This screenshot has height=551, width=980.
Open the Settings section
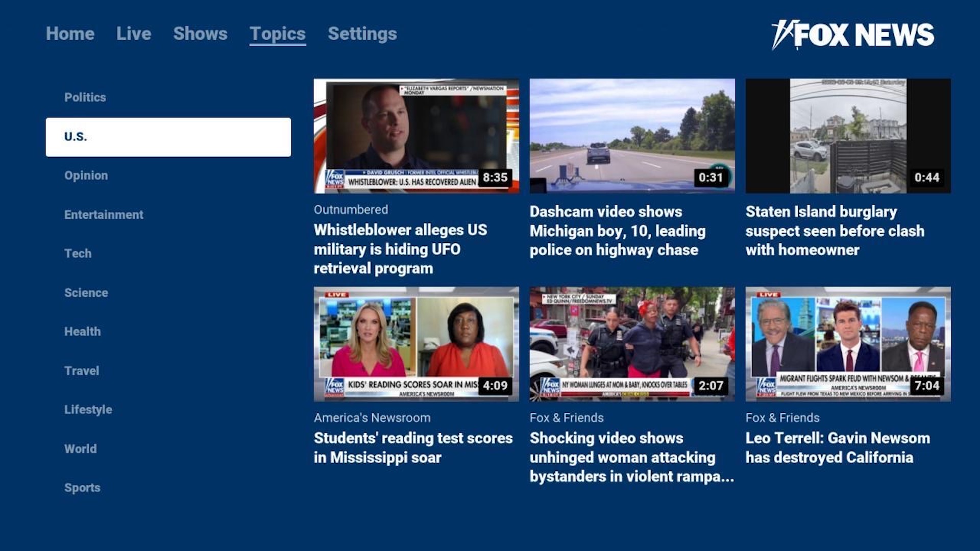363,33
